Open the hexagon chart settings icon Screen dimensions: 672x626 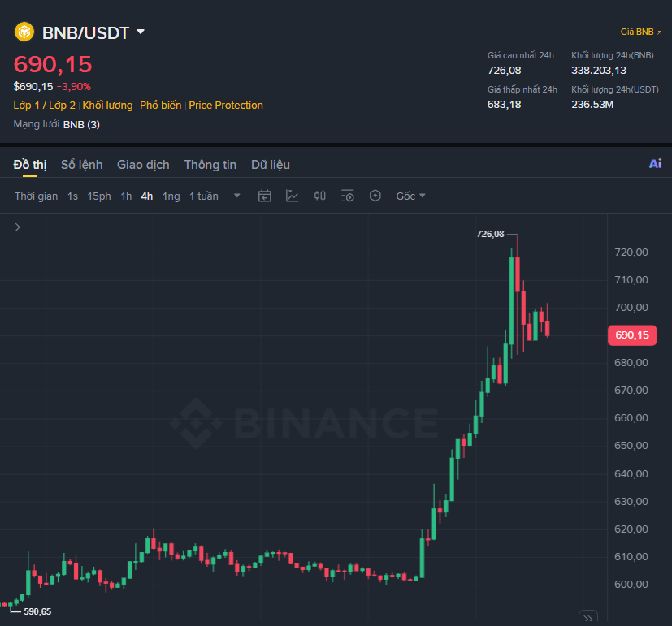pos(375,196)
